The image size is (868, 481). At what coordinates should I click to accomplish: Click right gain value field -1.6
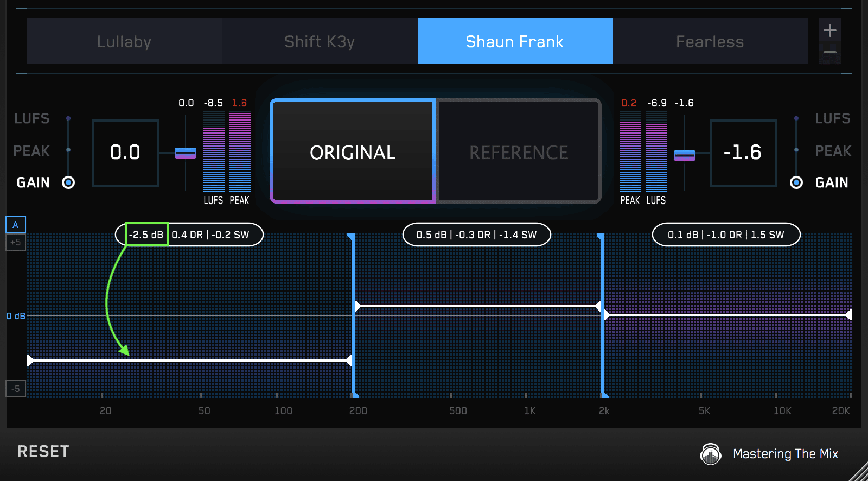[x=743, y=153]
